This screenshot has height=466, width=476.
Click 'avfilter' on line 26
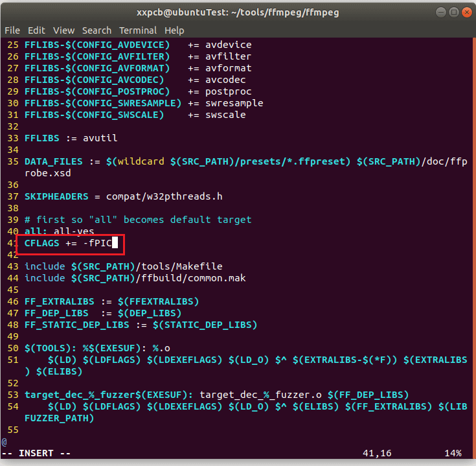[228, 56]
